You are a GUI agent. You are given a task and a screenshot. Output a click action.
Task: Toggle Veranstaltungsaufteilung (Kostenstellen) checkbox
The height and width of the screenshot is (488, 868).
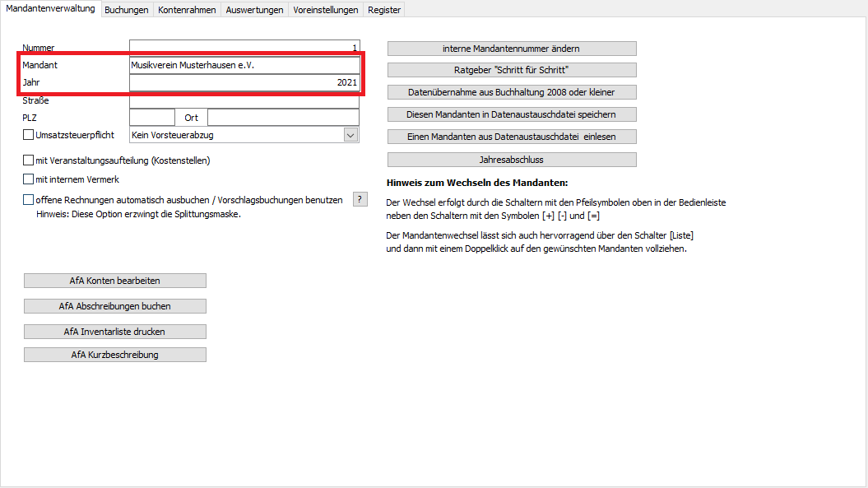click(29, 160)
